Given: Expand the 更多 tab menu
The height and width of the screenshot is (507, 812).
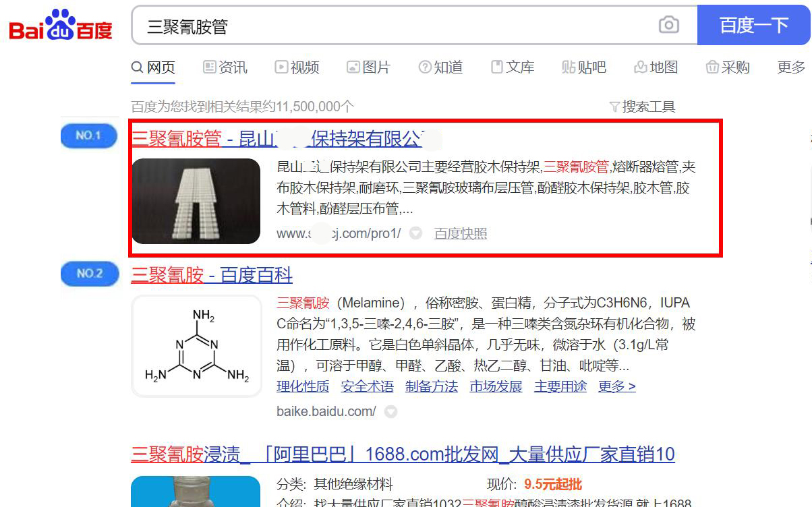Looking at the screenshot, I should [792, 67].
